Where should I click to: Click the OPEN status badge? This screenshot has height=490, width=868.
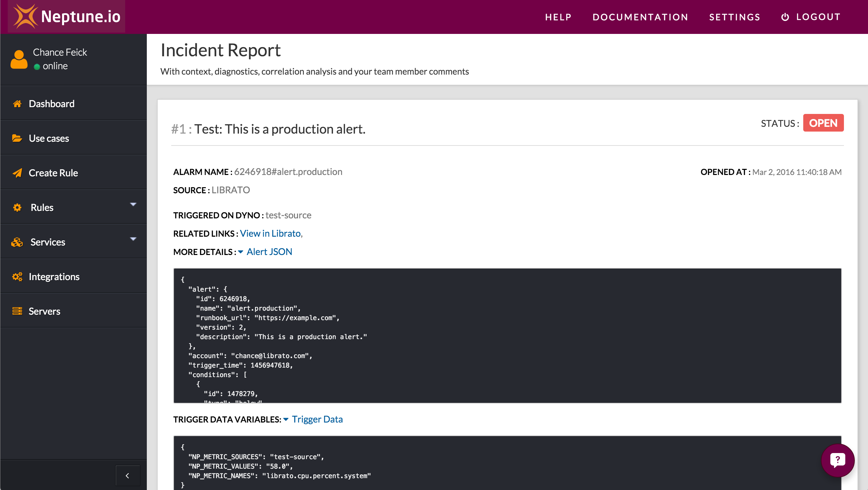(x=823, y=123)
